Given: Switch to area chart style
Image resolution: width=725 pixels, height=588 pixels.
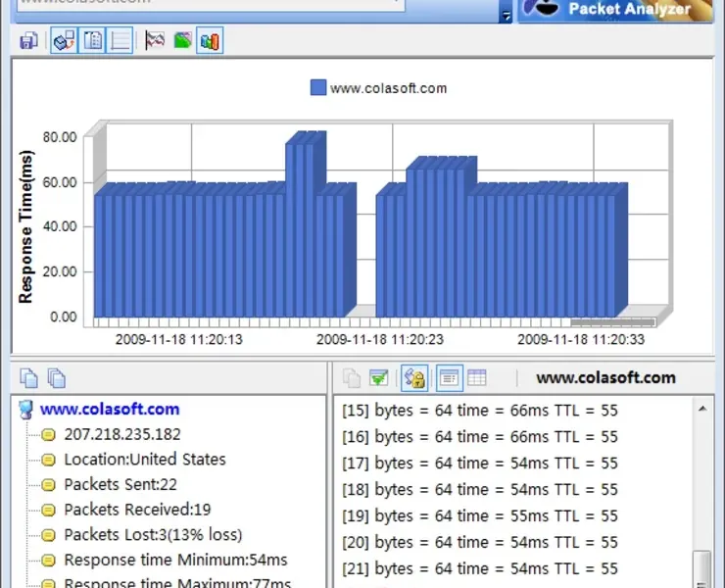Looking at the screenshot, I should coord(182,41).
